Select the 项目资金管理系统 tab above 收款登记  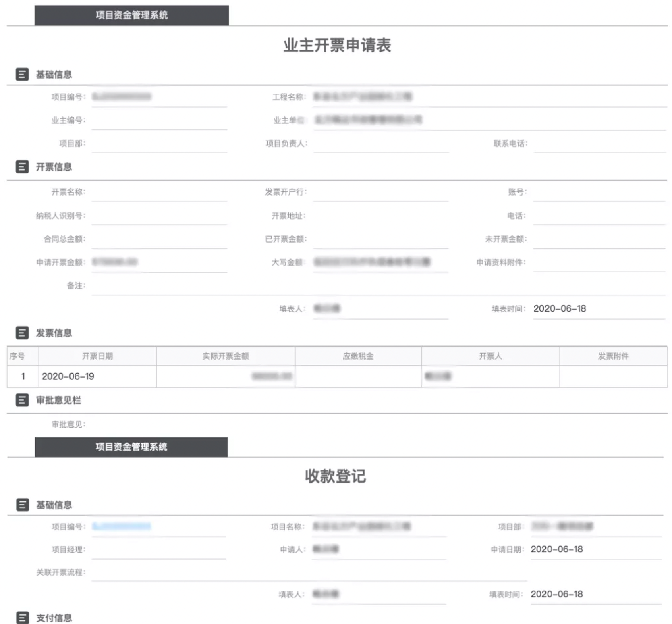(x=131, y=447)
